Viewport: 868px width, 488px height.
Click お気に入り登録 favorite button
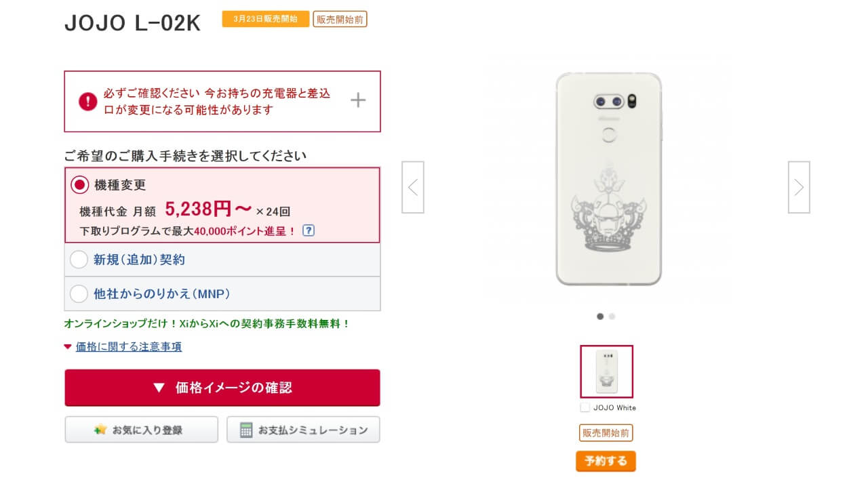(141, 430)
